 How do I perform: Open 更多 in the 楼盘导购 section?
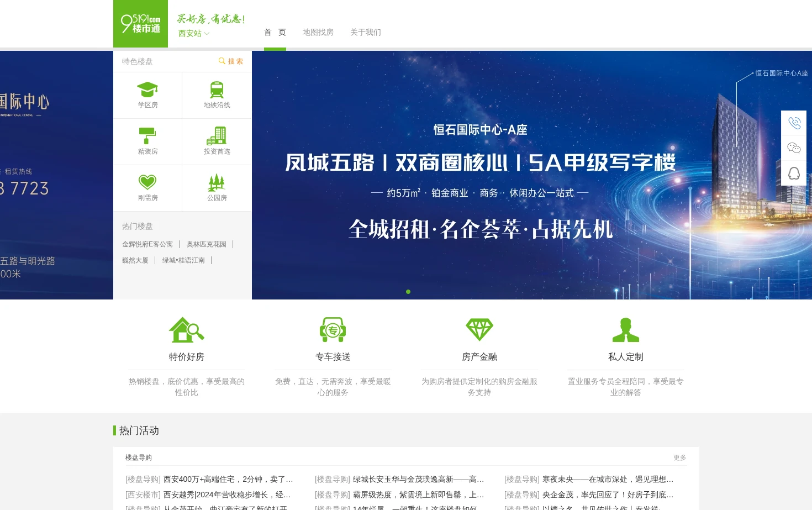tap(680, 458)
